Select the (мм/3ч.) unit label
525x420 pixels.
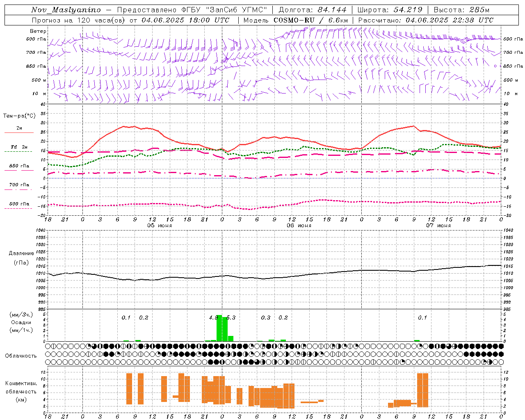point(21,315)
